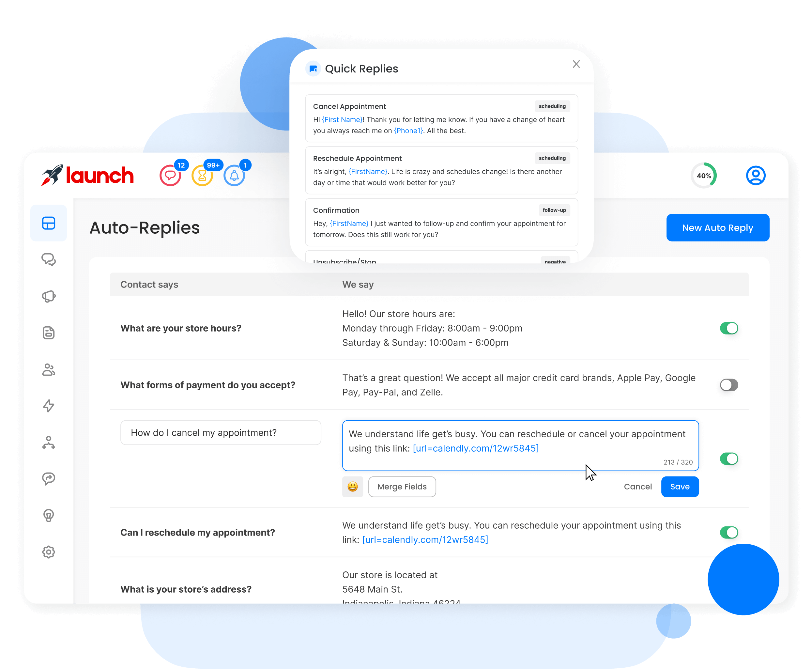This screenshot has width=812, height=669.
Task: Expand the Unsubscribe/Stop quick reply
Action: (442, 262)
